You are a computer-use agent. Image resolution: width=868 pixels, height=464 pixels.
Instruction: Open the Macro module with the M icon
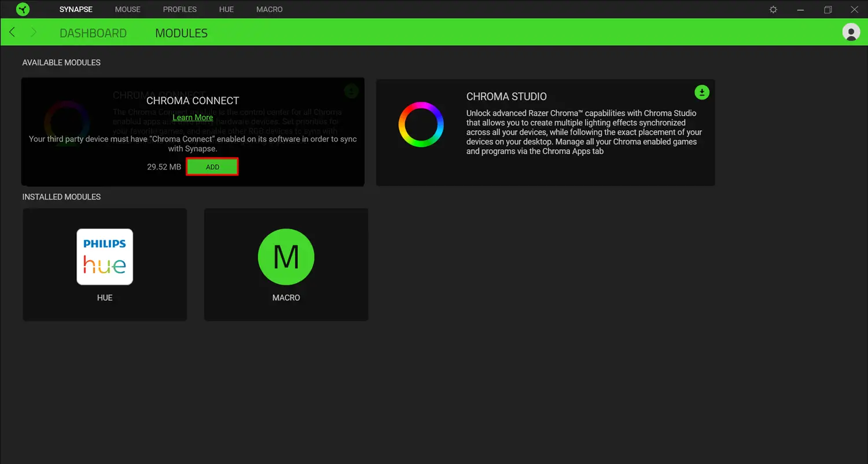point(286,257)
